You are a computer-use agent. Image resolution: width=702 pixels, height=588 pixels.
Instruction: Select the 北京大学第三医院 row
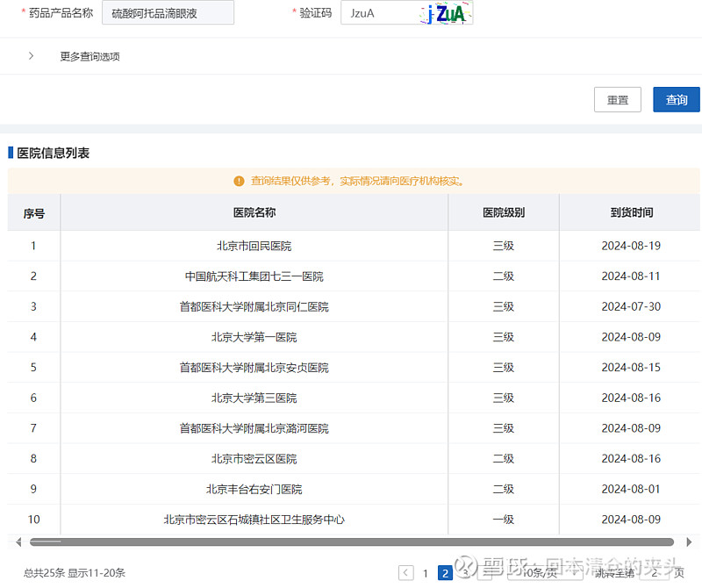click(x=254, y=398)
